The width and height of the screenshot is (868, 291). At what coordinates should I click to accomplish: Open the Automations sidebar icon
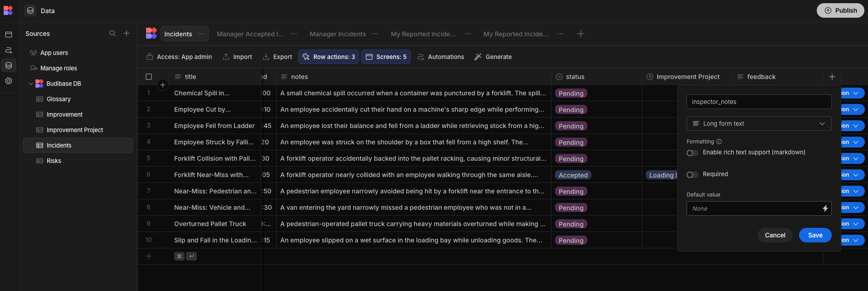click(9, 50)
